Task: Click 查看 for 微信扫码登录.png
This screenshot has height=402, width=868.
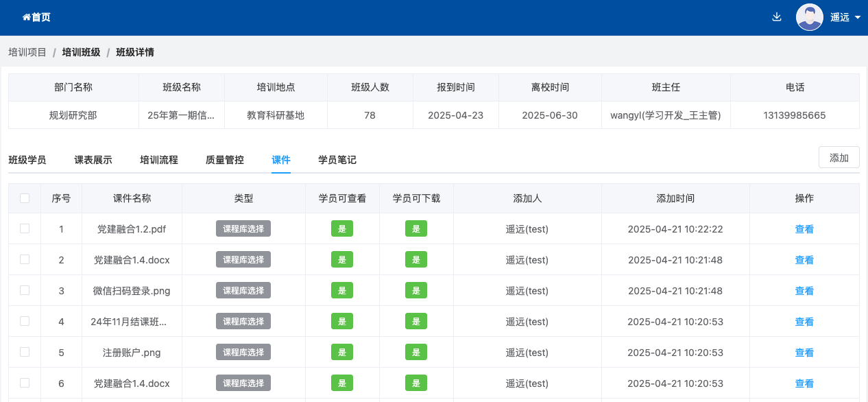Action: (804, 291)
